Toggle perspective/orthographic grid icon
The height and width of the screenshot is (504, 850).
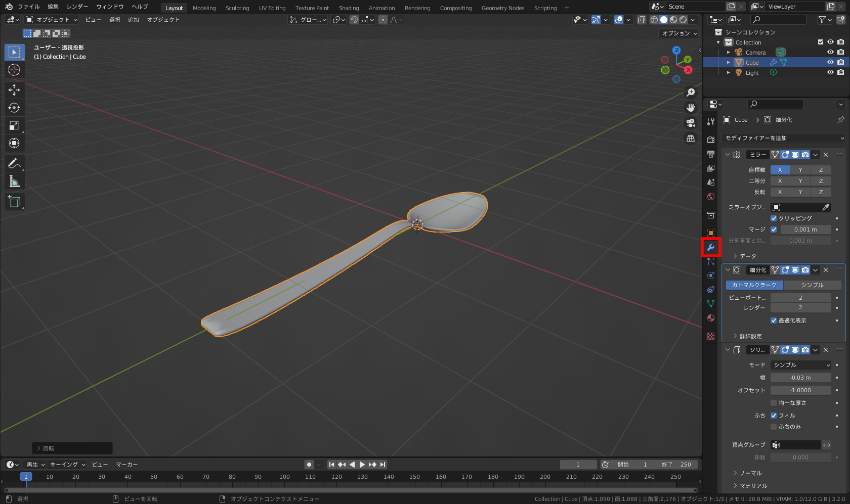(691, 138)
